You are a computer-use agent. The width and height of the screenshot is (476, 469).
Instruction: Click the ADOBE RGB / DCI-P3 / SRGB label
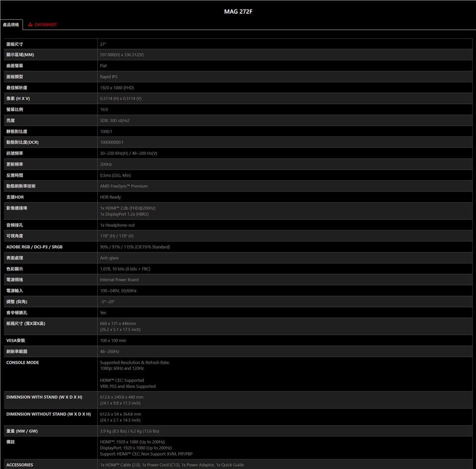tap(34, 247)
